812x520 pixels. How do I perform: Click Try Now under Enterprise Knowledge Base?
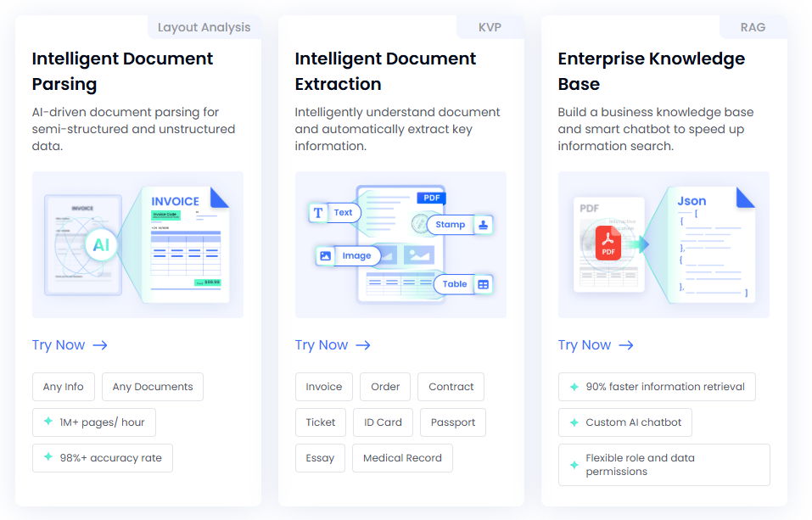[x=585, y=345]
